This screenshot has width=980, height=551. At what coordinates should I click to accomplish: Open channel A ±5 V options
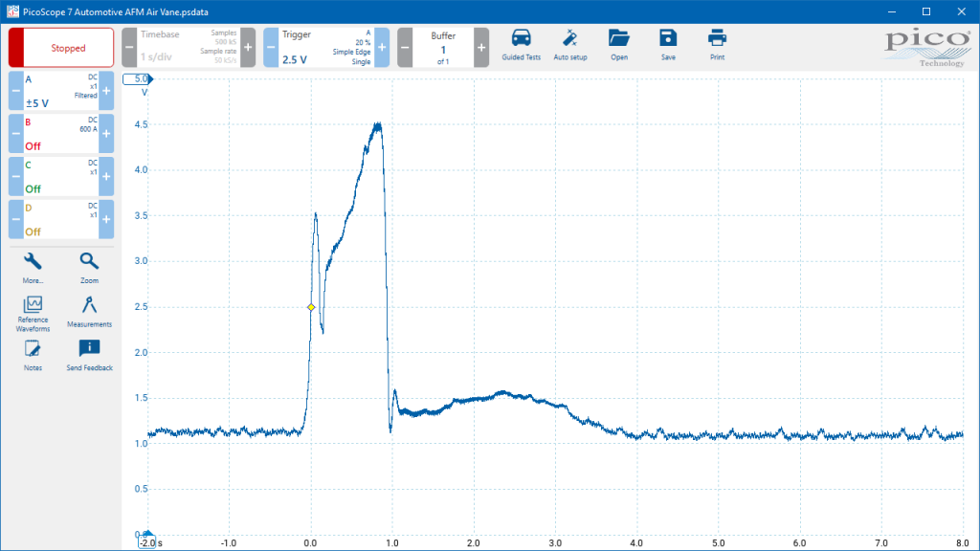click(x=60, y=91)
